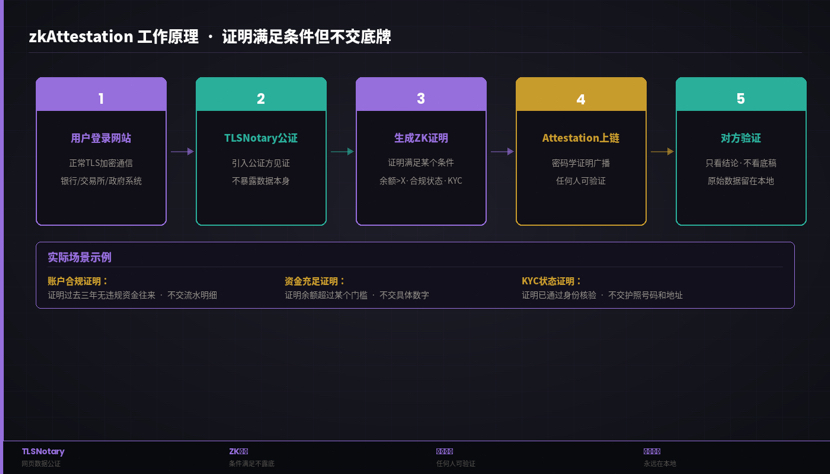Screen dimensions: 830x474
Task: Click the arrow between steps 2 and 3
Action: pos(342,152)
